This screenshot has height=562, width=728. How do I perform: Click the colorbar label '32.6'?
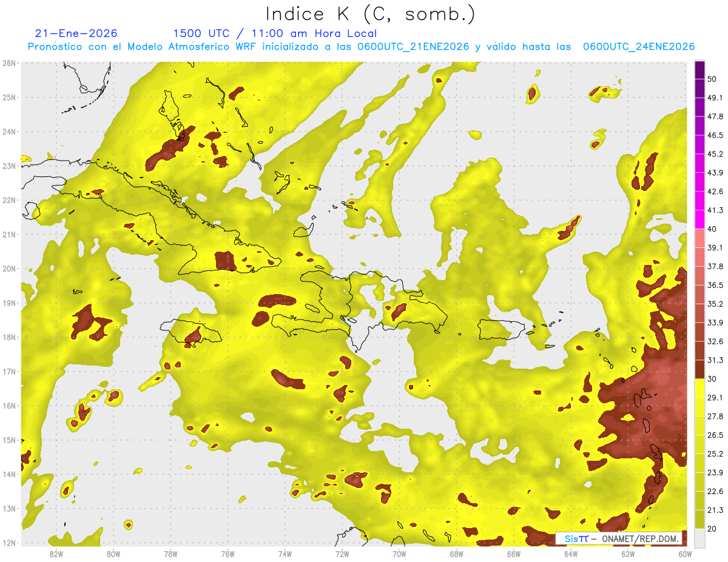[715, 341]
